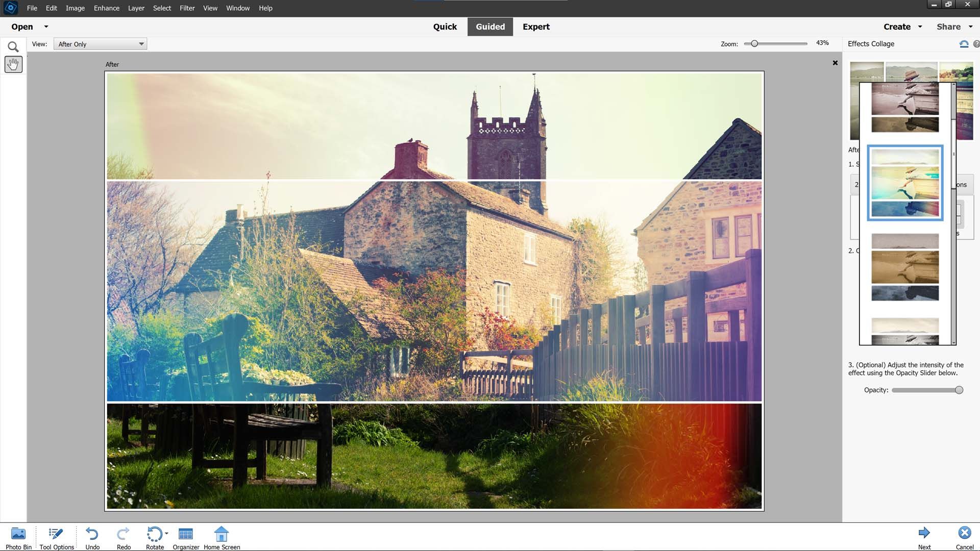Switch to Expert mode tab
Viewport: 980px width, 551px height.
point(536,27)
